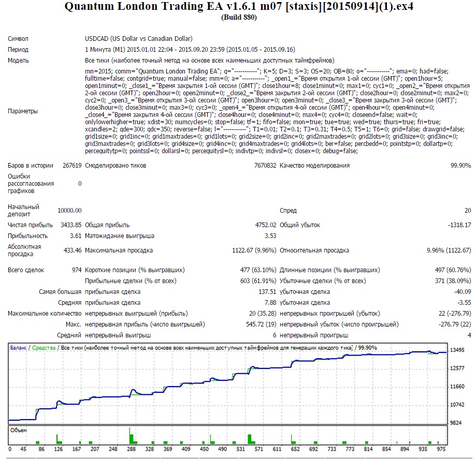Select the 1 Минута (M1) period value
Screen dimensions: 476x459
point(190,50)
